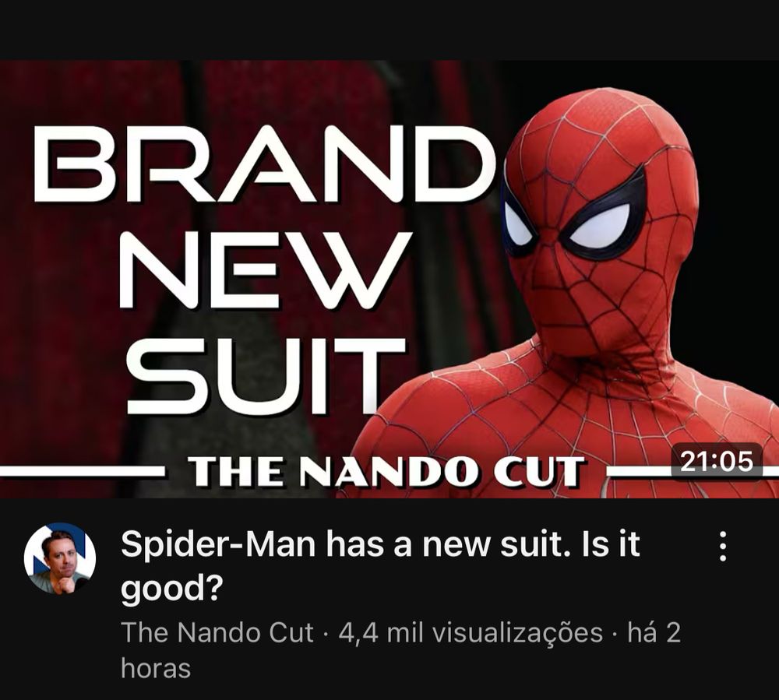Play the Brand New Suit video thumbnail
This screenshot has height=700, width=779.
[x=389, y=279]
